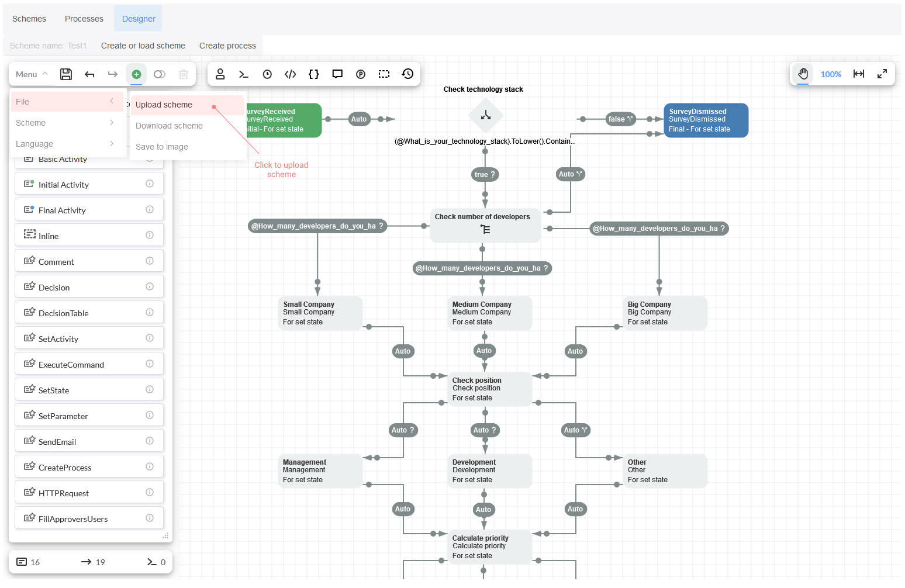Viewport: 905px width, 588px height.
Task: Select Final Activity element
Action: tap(89, 210)
